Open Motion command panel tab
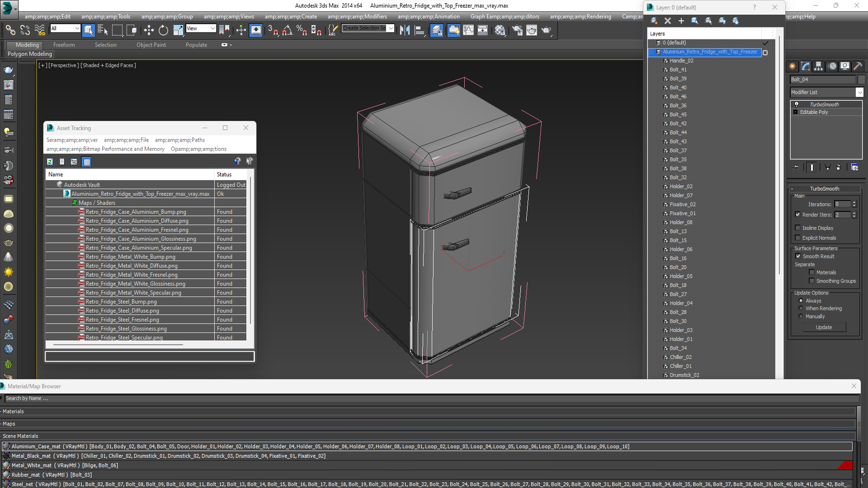The height and width of the screenshot is (488, 868). point(832,66)
